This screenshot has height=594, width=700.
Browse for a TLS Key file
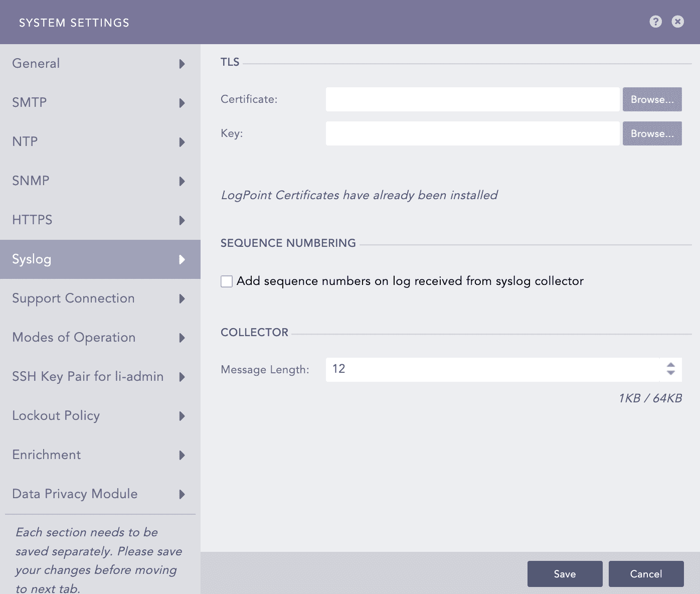pyautogui.click(x=652, y=133)
